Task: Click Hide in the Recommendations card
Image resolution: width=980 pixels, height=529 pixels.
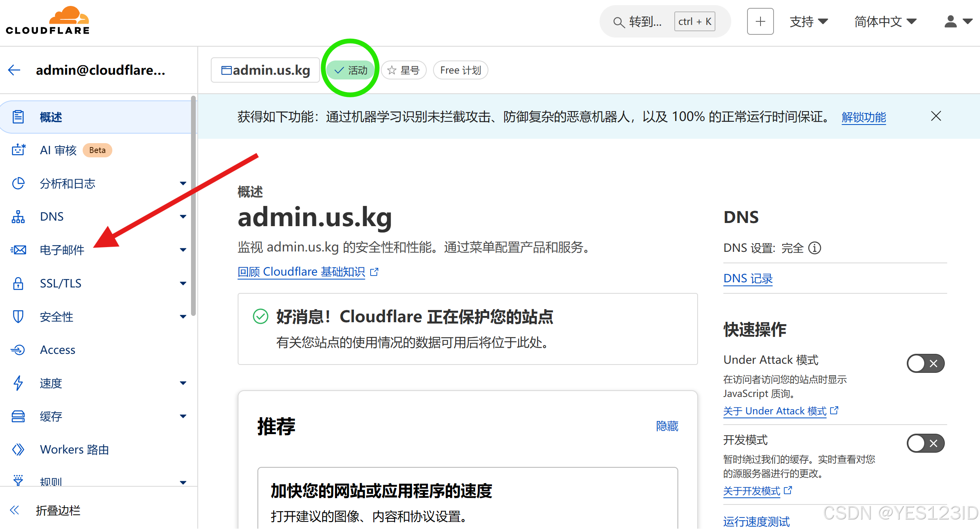Action: coord(667,426)
